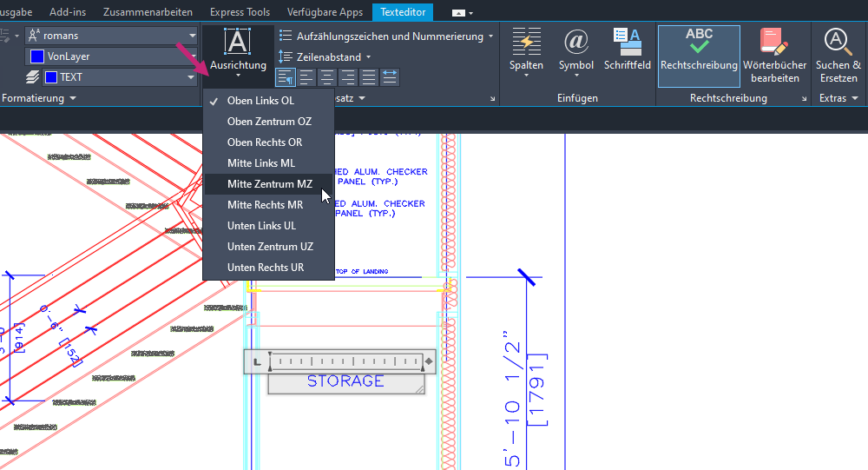Open the paragraph panel dialog launcher arrow

point(493,99)
